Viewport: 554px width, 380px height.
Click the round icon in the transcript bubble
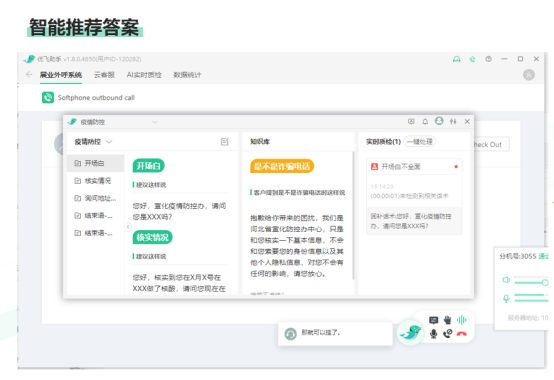291,334
